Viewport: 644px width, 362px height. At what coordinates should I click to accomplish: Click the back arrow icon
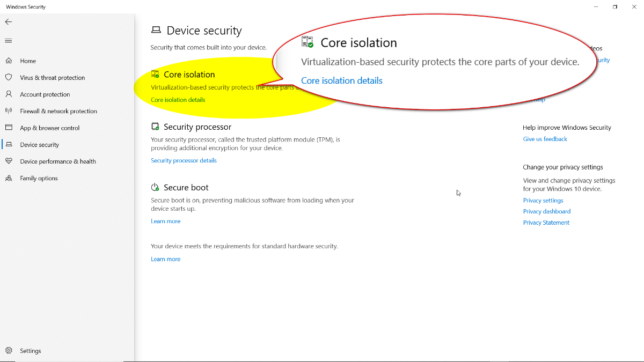tap(9, 22)
